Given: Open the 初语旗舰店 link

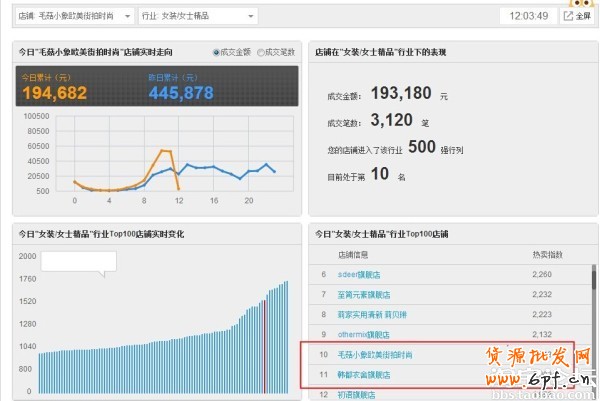Looking at the screenshot, I should (x=355, y=394).
